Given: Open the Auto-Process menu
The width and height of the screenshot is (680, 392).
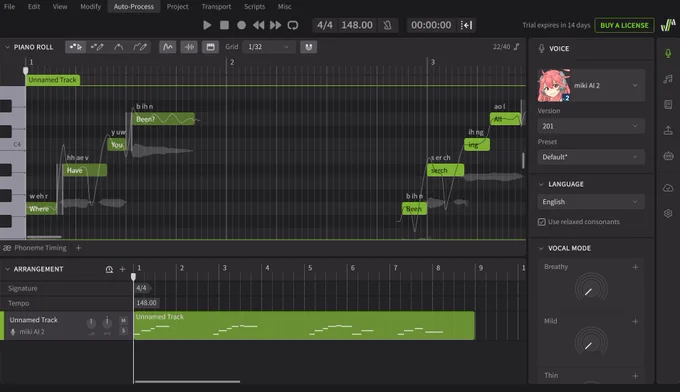Looking at the screenshot, I should (134, 7).
